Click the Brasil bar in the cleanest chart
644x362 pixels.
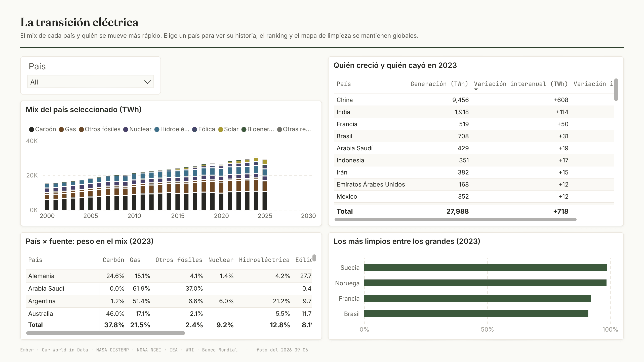click(x=476, y=314)
